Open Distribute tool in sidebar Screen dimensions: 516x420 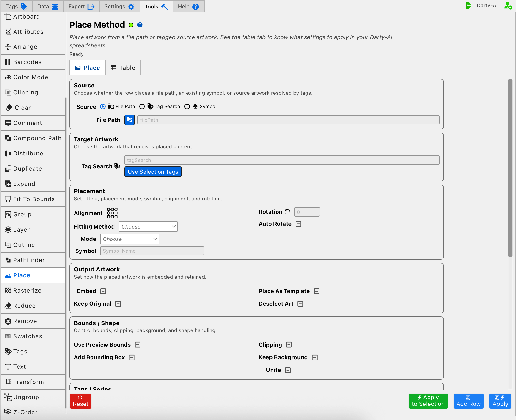tap(33, 153)
